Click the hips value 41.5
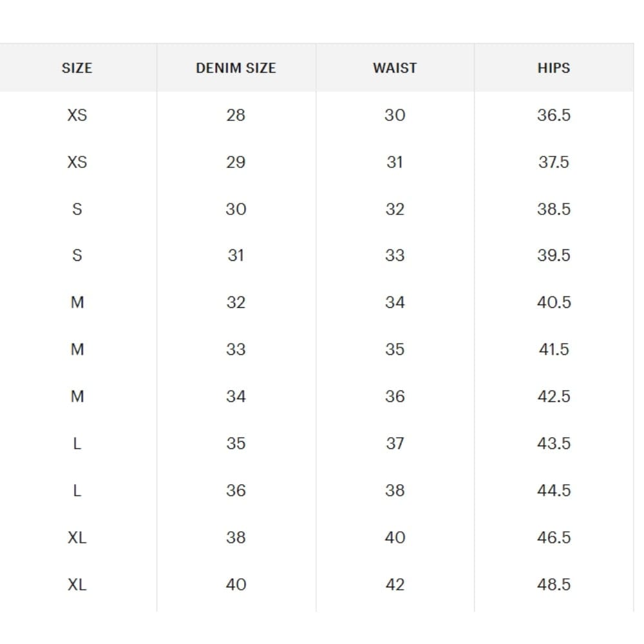644x644 pixels. point(554,350)
